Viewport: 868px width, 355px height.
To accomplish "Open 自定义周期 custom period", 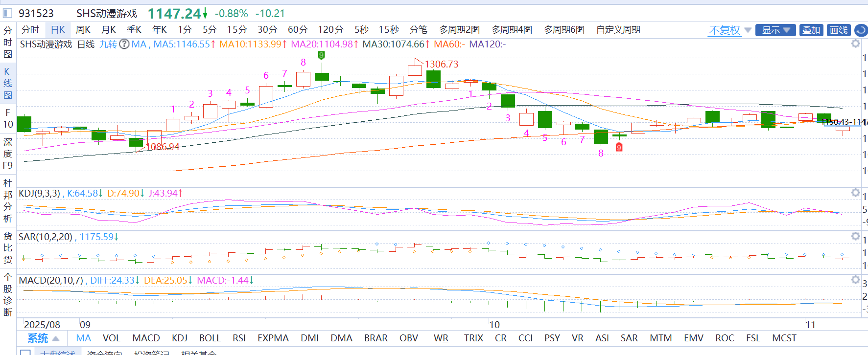I will click(x=618, y=30).
